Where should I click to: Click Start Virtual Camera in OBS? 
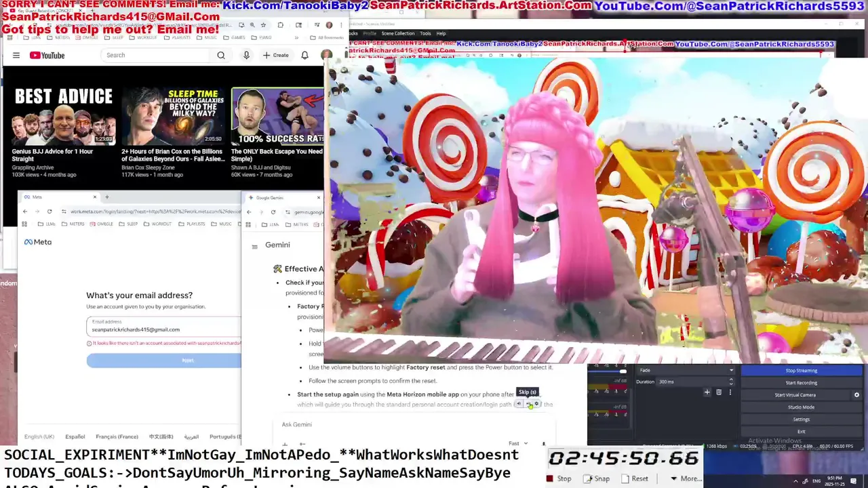coord(795,395)
